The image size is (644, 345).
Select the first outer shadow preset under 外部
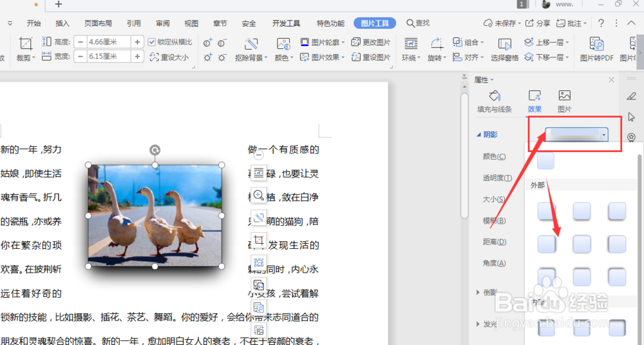tap(546, 212)
